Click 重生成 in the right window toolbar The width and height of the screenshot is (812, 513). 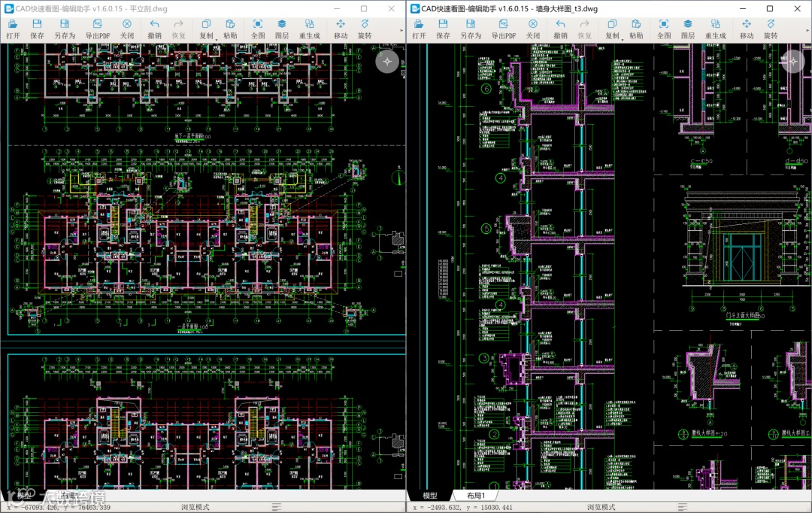click(715, 29)
